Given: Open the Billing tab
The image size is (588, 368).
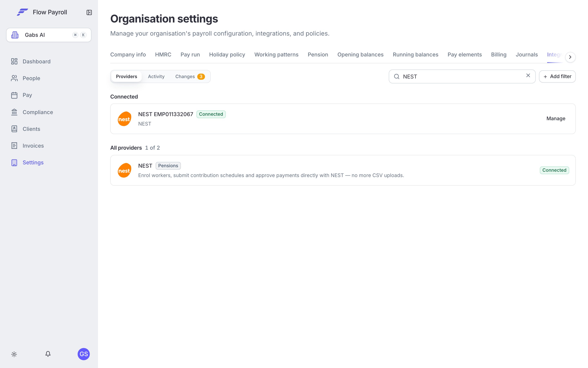Looking at the screenshot, I should click(x=499, y=55).
